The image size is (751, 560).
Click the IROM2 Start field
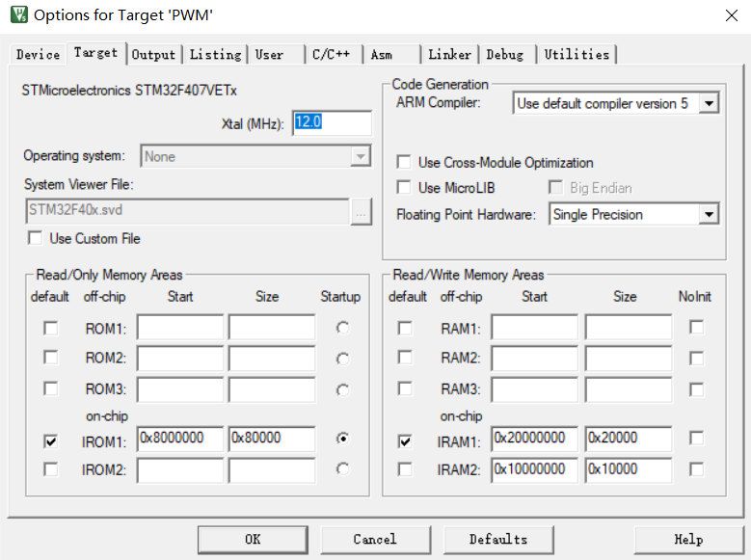[180, 470]
